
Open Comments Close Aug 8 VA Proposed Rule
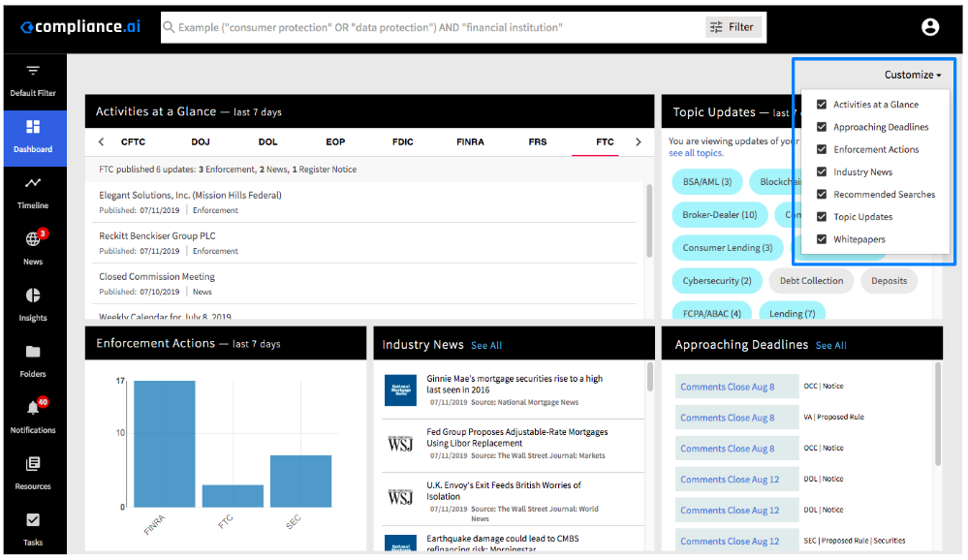[x=736, y=418]
